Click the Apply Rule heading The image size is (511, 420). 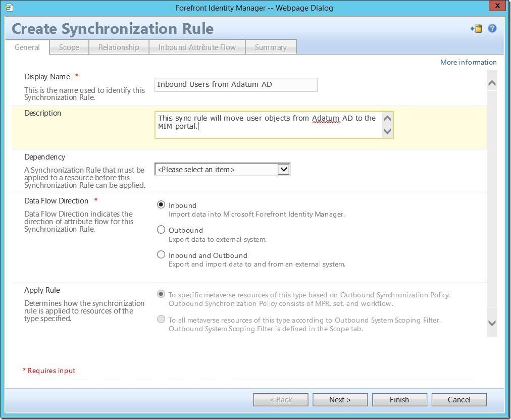coord(42,290)
